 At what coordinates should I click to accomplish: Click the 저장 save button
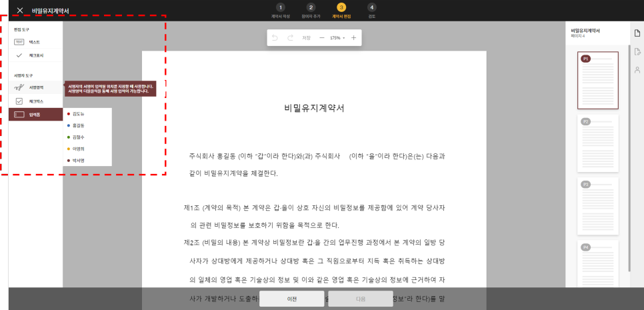(x=307, y=38)
